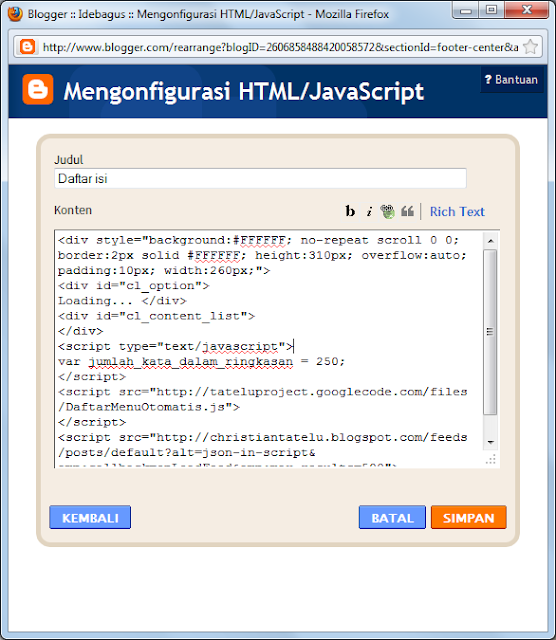Click the scroll up arrow in Konten box
Screen dimensions: 556x640
tap(490, 241)
